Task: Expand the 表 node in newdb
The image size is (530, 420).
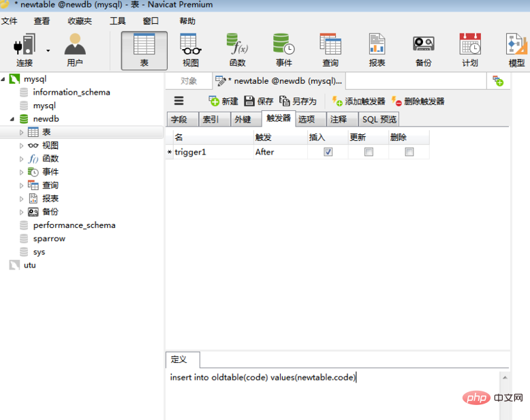Action: 21,132
